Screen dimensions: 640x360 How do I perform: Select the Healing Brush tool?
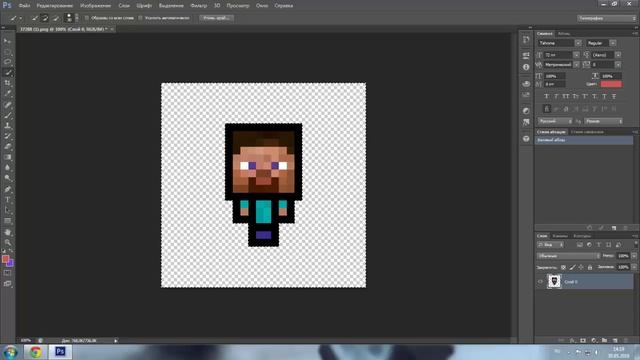pyautogui.click(x=7, y=105)
